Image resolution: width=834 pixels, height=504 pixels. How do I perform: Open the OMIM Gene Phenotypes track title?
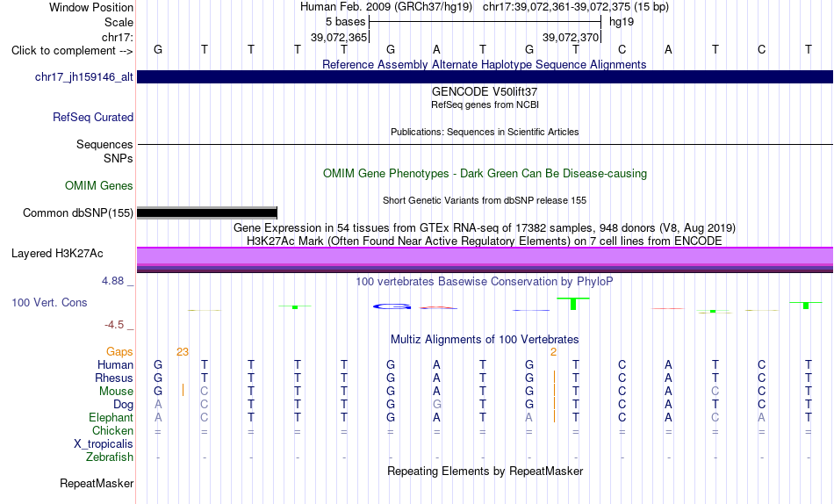point(485,174)
